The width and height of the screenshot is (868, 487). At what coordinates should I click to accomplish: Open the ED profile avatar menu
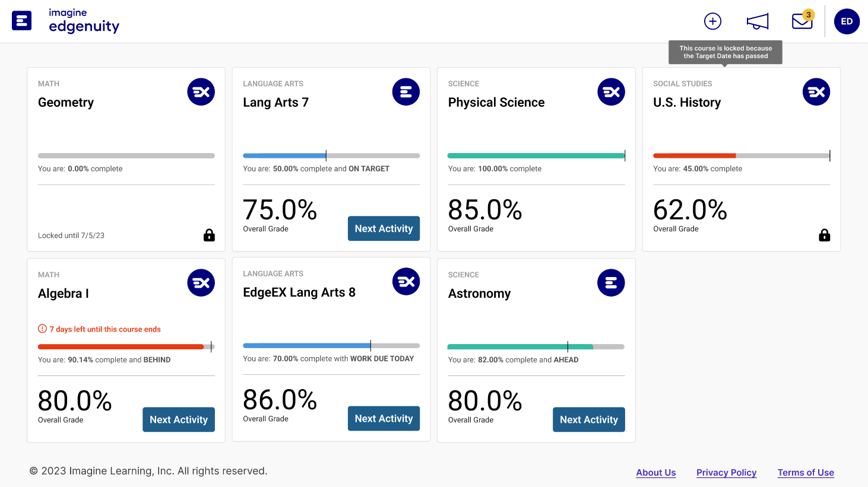(x=847, y=21)
